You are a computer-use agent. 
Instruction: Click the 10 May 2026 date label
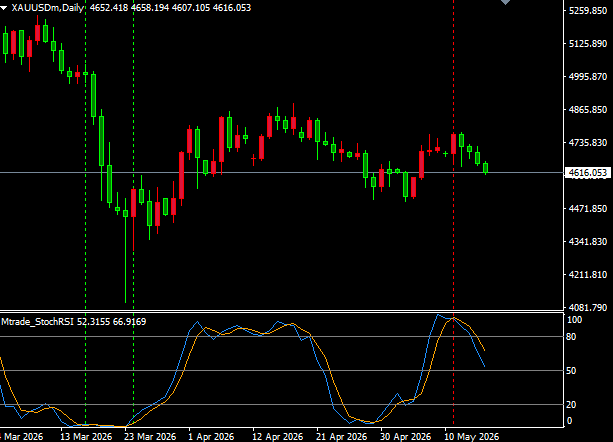[471, 436]
